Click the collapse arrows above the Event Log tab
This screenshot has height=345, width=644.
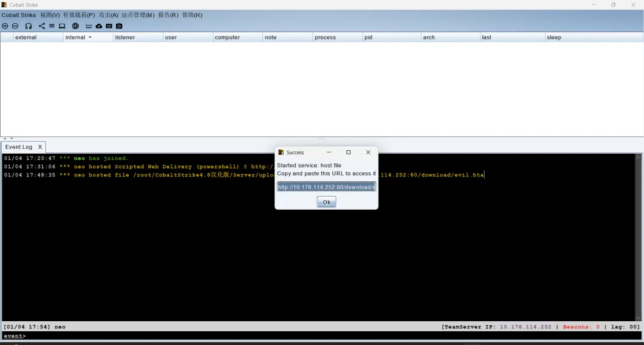(x=8, y=139)
